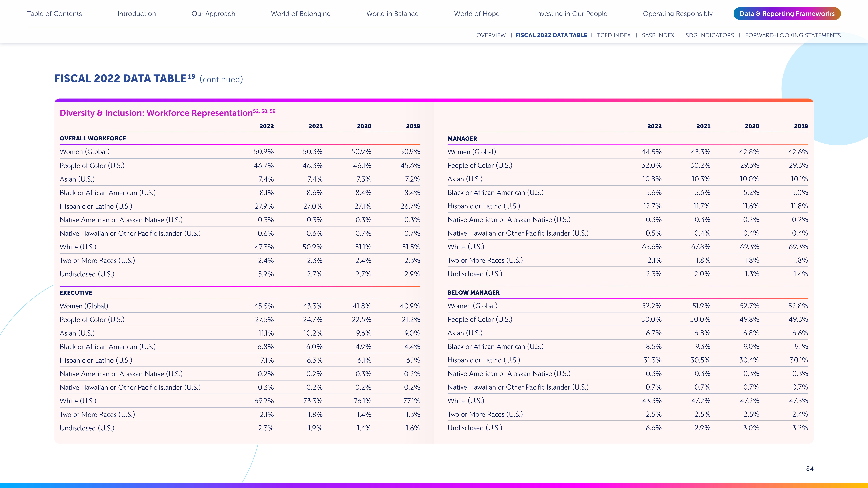Select Executive People of Color 2021 value 24.7%
Screen dimensions: 868x488
pyautogui.click(x=313, y=320)
